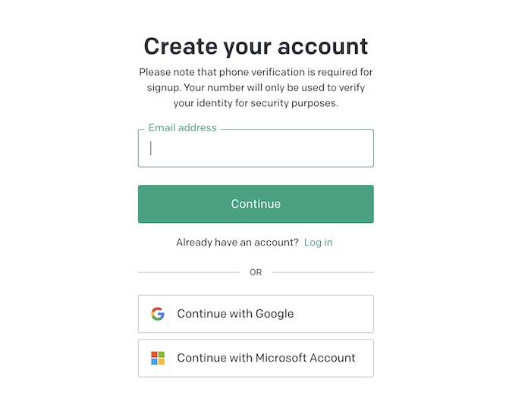Choose Continue with Microsoft Account
This screenshot has width=531, height=420.
coord(256,358)
